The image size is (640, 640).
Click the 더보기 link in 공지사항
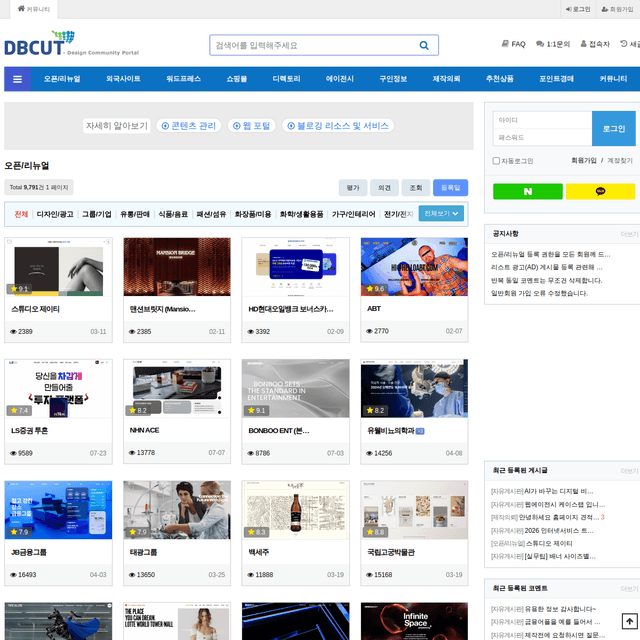coord(629,234)
